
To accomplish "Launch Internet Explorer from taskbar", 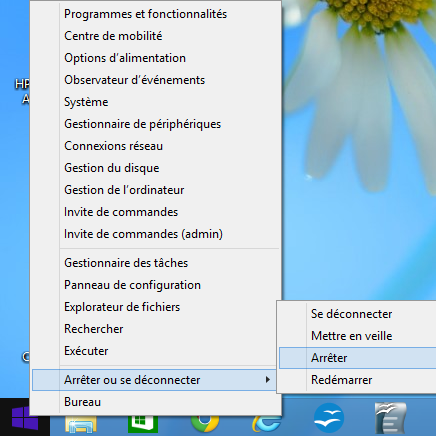I will coord(267,424).
